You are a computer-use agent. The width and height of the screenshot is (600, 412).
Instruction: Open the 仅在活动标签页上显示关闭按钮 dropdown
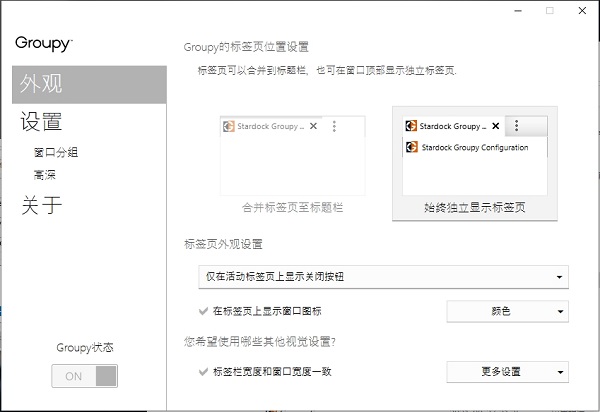[383, 277]
